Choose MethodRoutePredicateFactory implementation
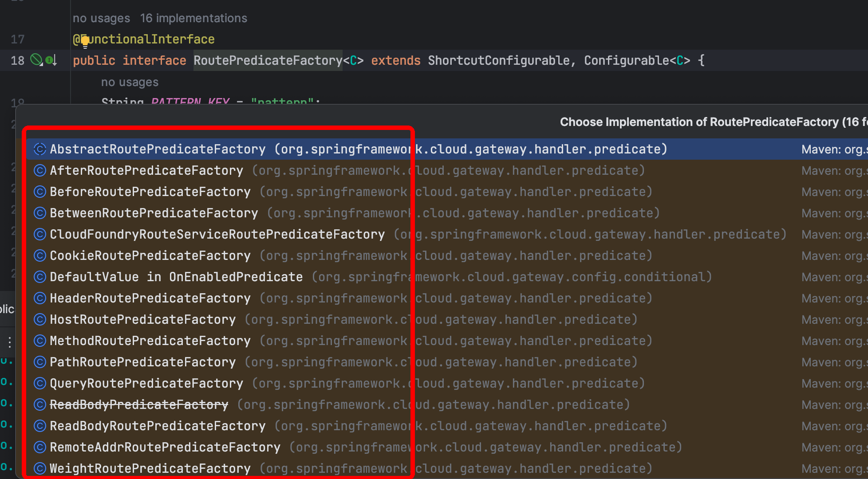This screenshot has width=868, height=479. pyautogui.click(x=447, y=341)
